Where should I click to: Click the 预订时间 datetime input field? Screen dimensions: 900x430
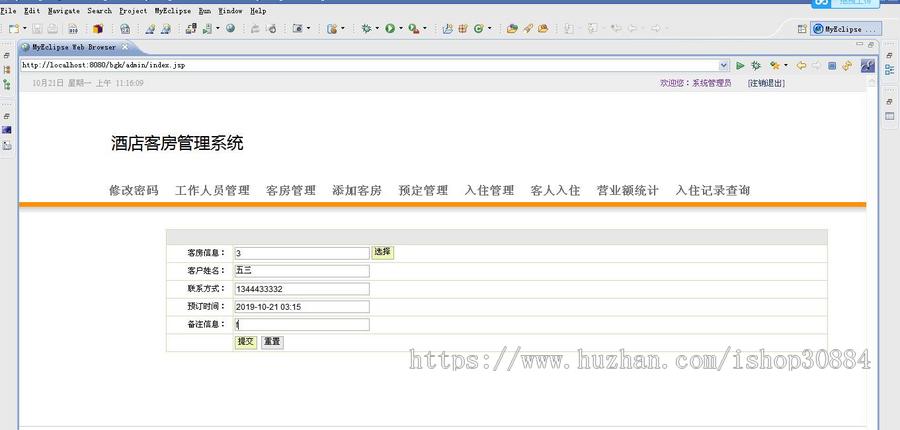click(302, 307)
